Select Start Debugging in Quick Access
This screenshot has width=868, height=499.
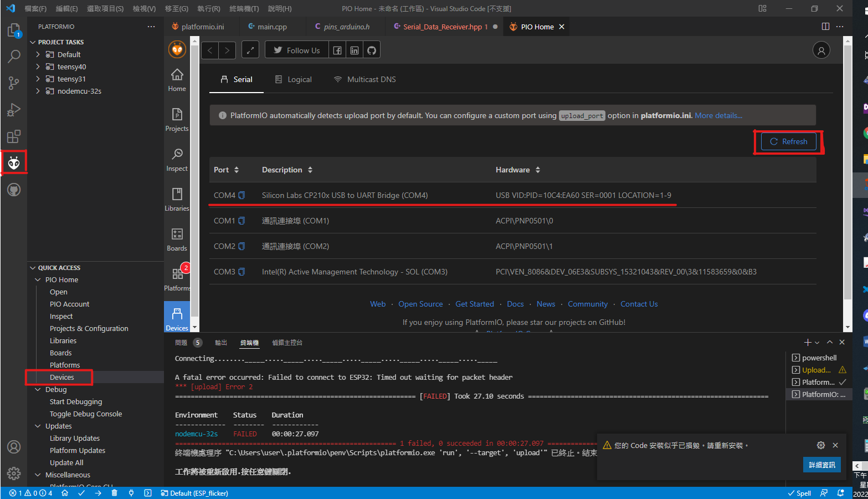coord(76,402)
